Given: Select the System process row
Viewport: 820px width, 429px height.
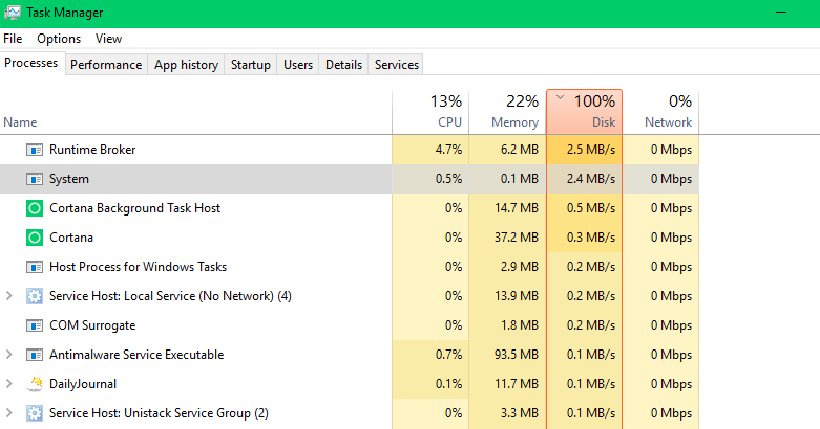Looking at the screenshot, I should [x=349, y=179].
